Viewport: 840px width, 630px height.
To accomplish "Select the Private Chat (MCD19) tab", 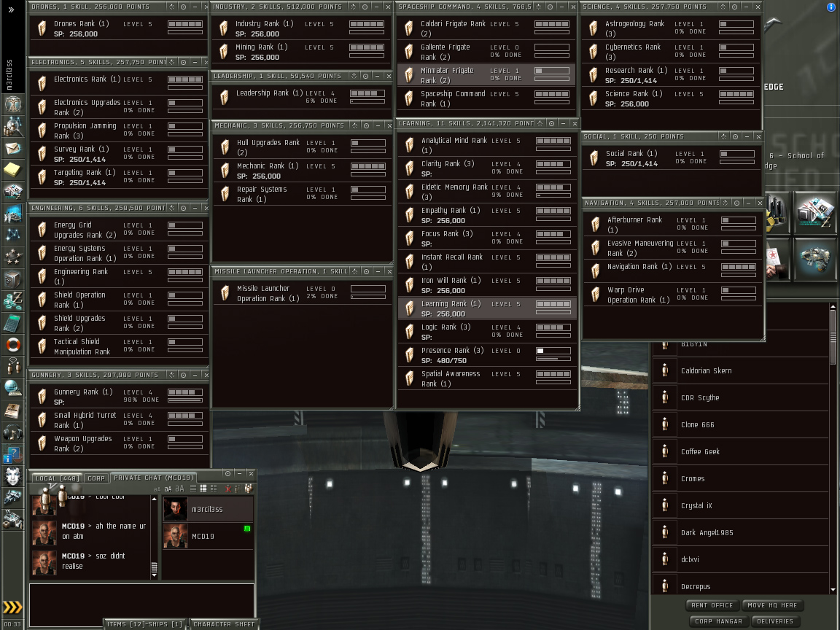I will click(153, 478).
